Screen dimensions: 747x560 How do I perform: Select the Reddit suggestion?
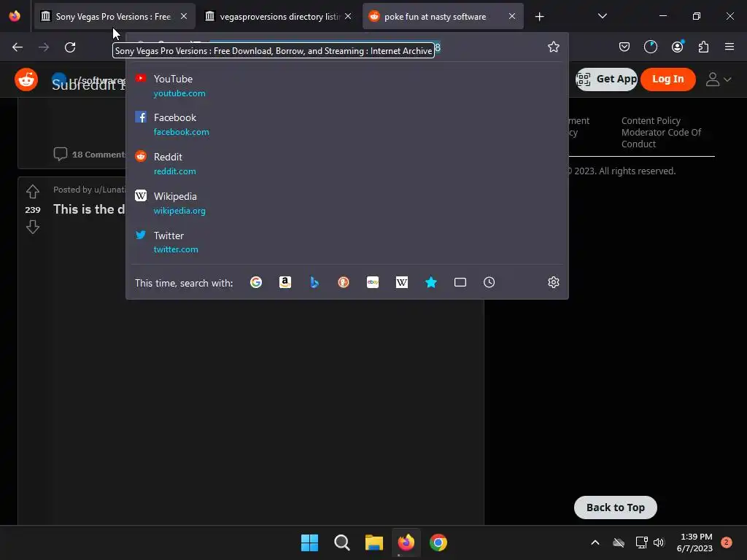click(347, 164)
